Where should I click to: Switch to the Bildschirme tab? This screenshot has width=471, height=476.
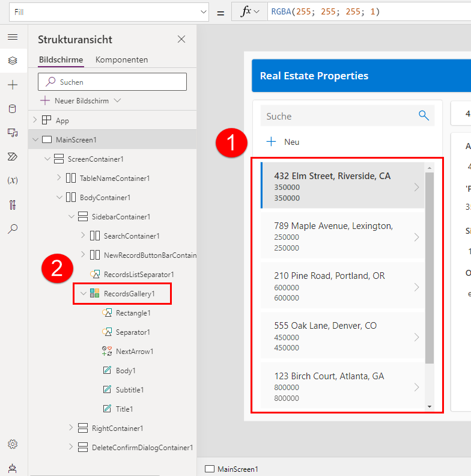[61, 60]
